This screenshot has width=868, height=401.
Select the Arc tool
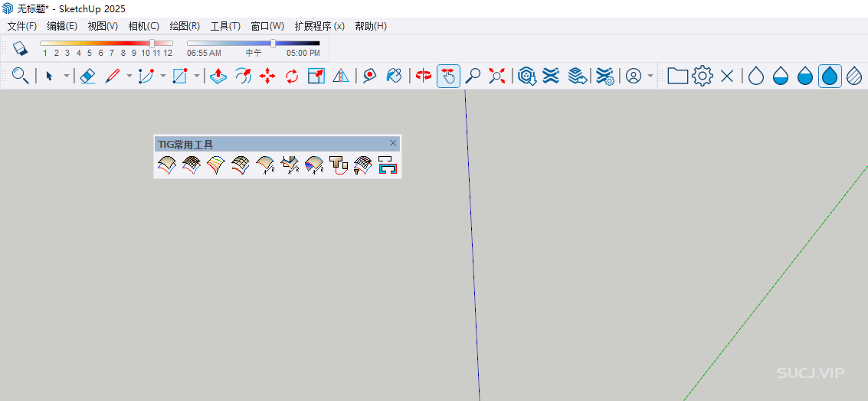point(146,76)
